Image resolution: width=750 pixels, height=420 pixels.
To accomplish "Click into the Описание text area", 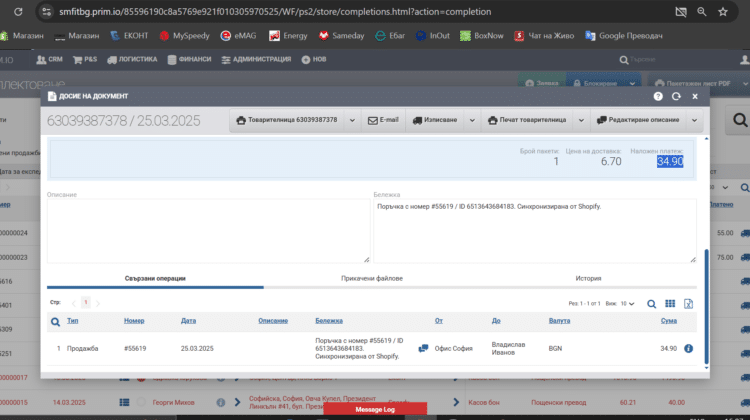I will tap(207, 231).
